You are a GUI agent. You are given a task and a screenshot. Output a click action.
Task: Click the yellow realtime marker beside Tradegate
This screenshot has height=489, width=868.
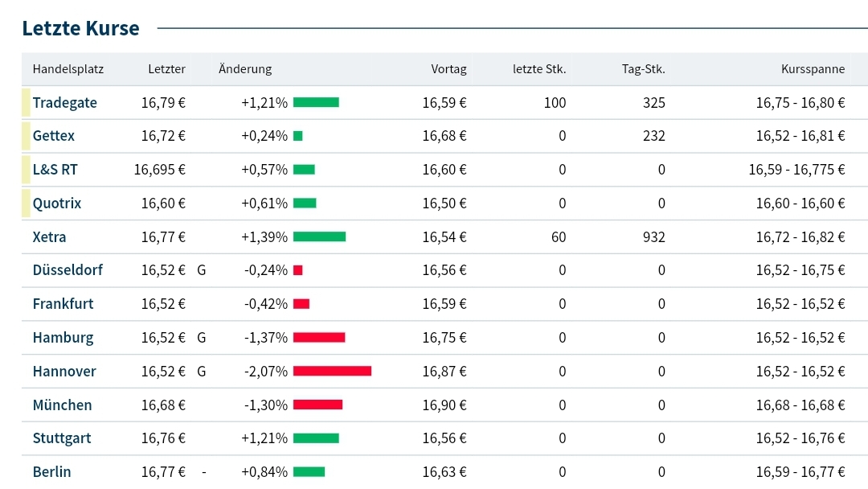[26, 103]
